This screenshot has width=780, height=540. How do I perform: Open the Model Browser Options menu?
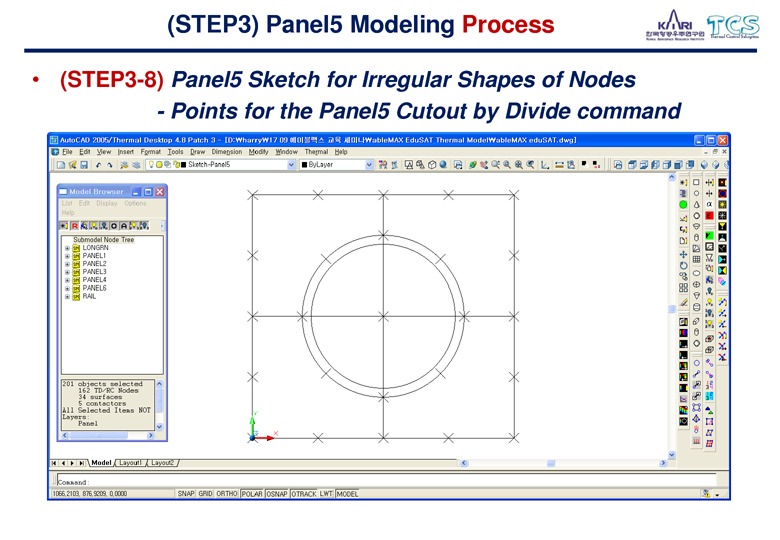(x=135, y=203)
